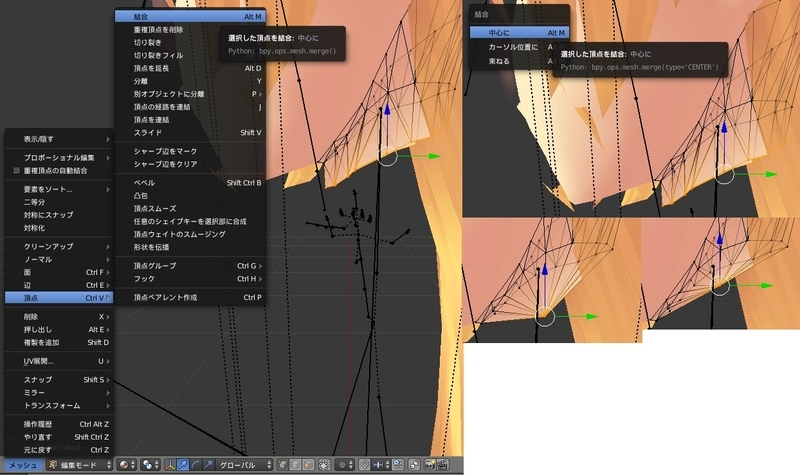Viewport: 800px width, 475px height.
Task: Choose 頂点の経路を連結 menu entry
Action: (190, 107)
